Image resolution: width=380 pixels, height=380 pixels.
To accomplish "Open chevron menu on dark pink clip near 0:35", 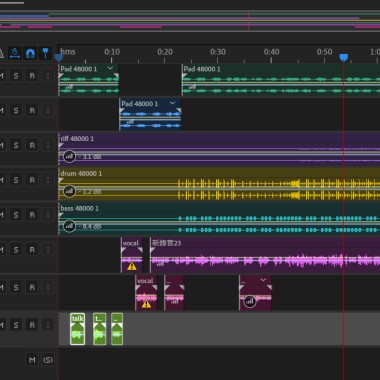I will point(263,280).
